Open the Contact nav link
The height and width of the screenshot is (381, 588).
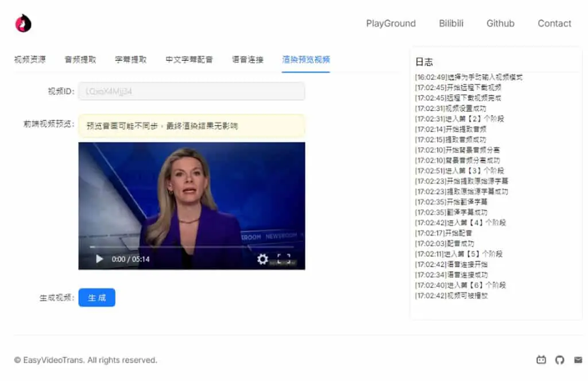click(554, 23)
